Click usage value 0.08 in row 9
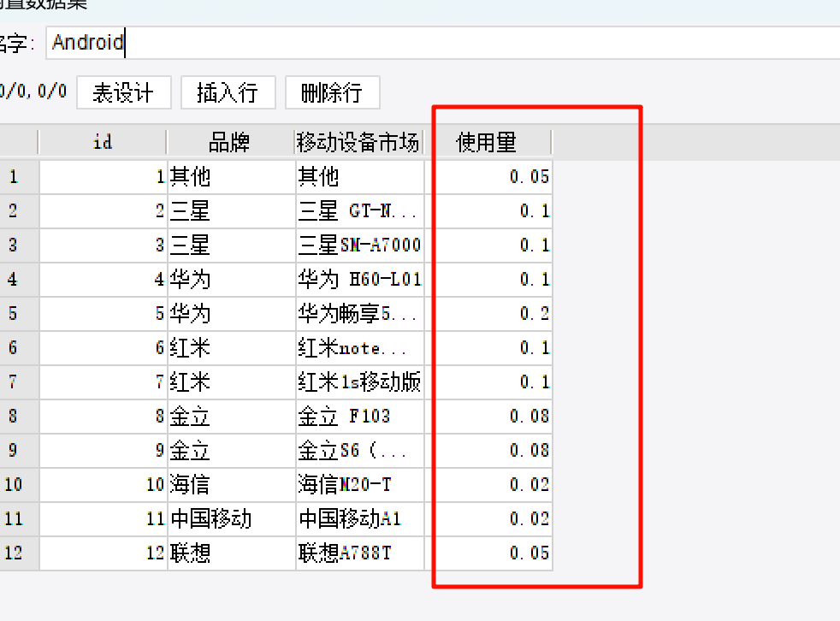Screen dimensions: 840x621 (488, 451)
